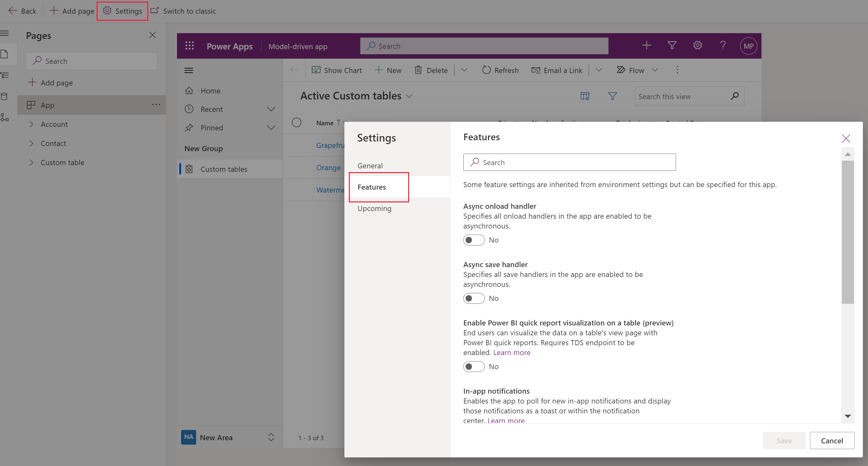This screenshot has height=466, width=868.
Task: Toggle the Power BI quick report visualization switch
Action: coord(474,366)
